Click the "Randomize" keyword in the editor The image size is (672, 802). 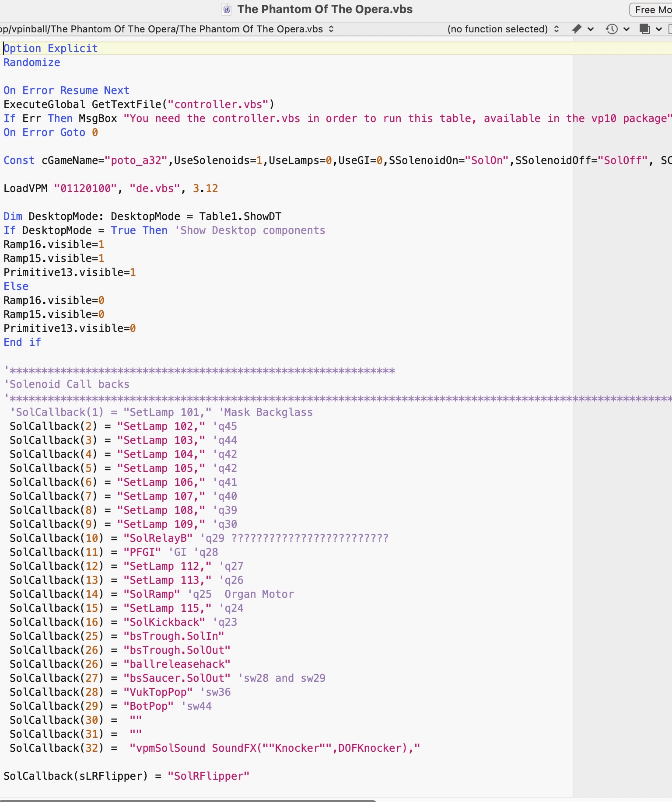[32, 63]
